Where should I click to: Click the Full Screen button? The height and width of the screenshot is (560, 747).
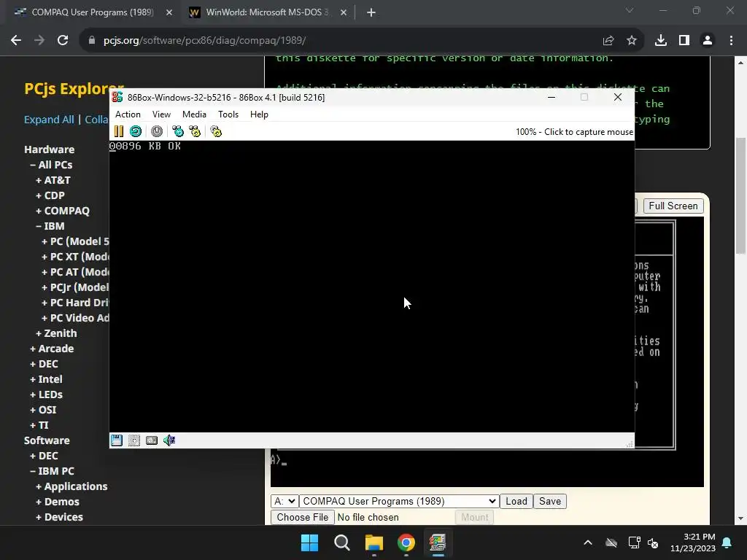point(673,206)
